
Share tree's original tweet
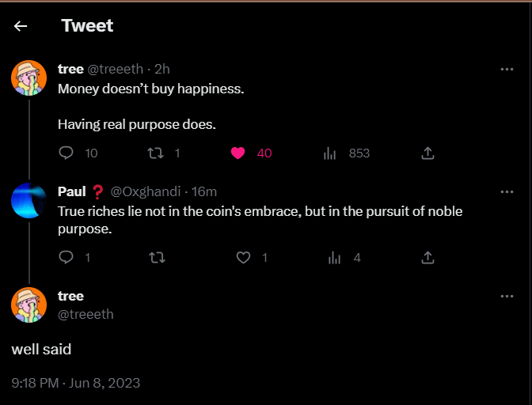(x=427, y=153)
